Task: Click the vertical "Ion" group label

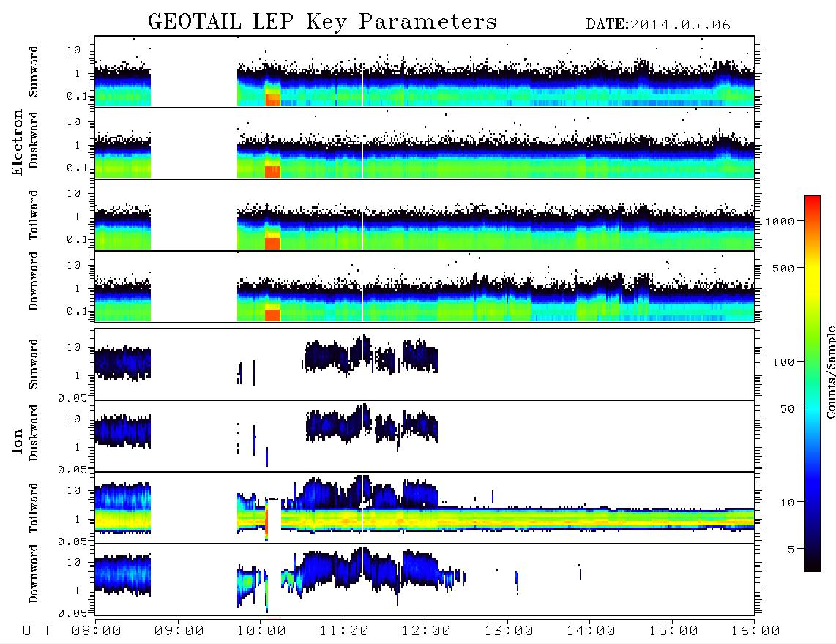Action: point(17,441)
